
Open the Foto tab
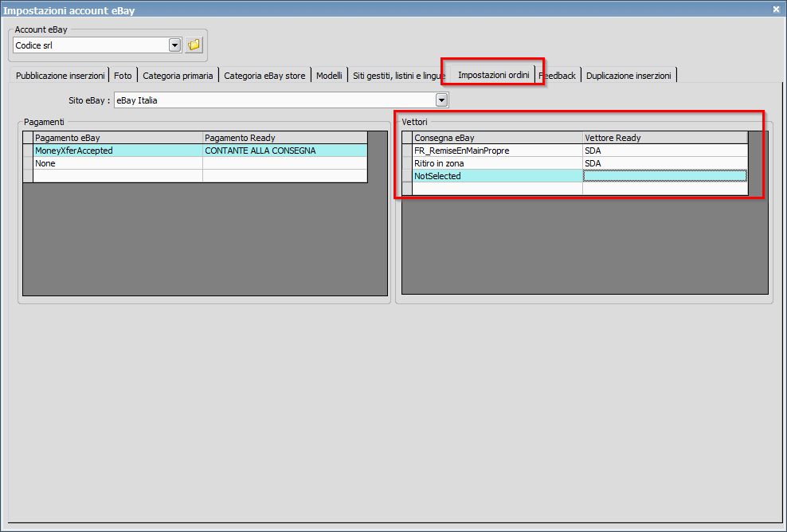(123, 76)
